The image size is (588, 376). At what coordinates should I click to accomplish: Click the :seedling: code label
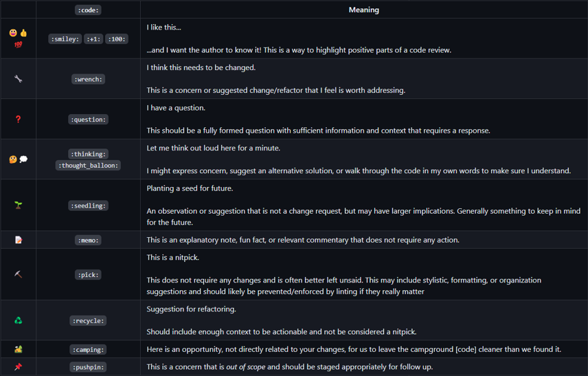(x=88, y=206)
